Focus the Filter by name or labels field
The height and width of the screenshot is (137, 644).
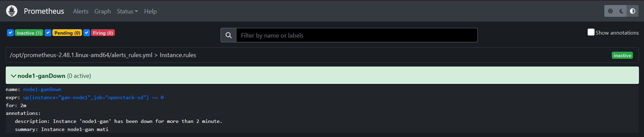[x=357, y=35]
